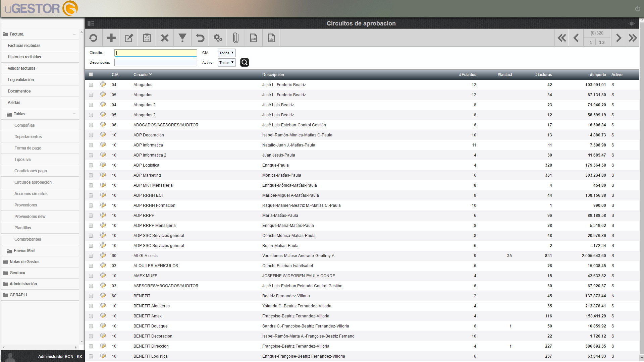
Task: Open the settings gears toolbar icon
Action: click(x=218, y=38)
